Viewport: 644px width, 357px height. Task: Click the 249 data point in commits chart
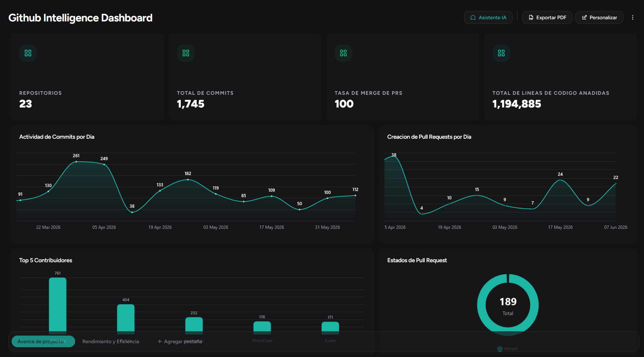point(104,165)
